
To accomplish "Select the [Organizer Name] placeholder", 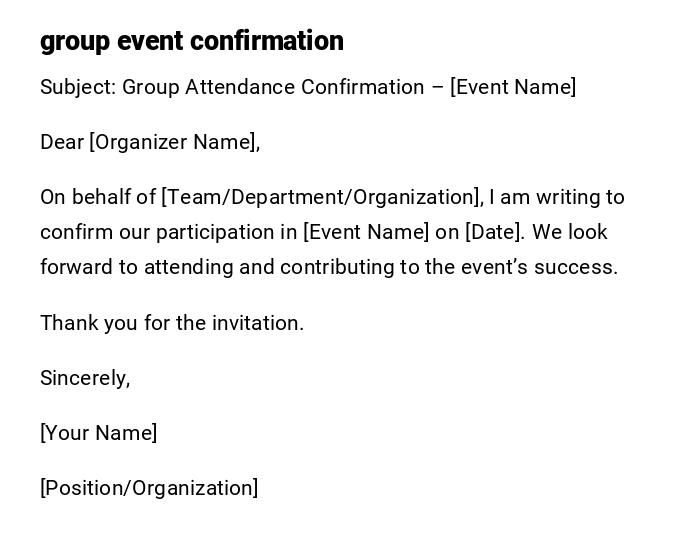I will pos(175,142).
